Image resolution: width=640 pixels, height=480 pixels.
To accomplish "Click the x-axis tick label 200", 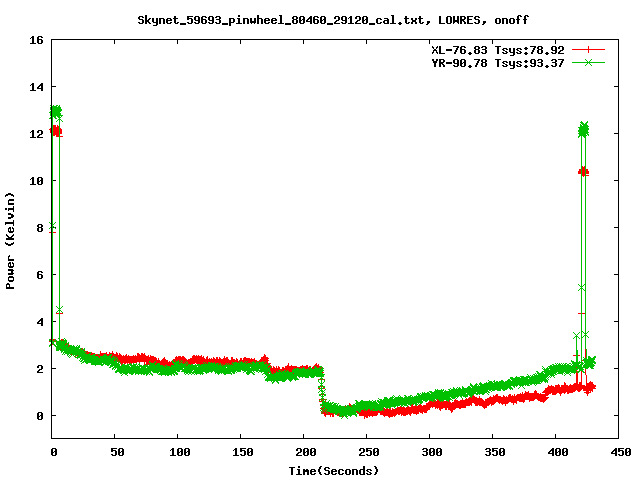I will [x=306, y=452].
